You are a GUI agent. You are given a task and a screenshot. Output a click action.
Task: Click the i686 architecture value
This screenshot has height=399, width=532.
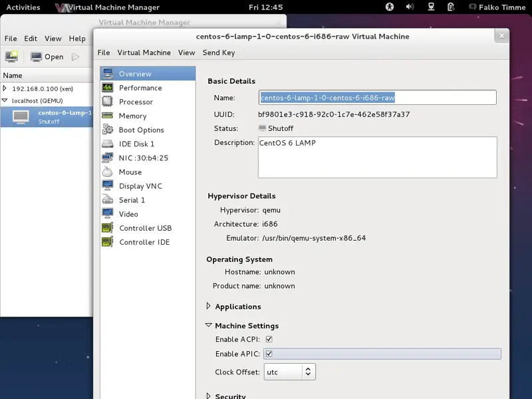[270, 224]
